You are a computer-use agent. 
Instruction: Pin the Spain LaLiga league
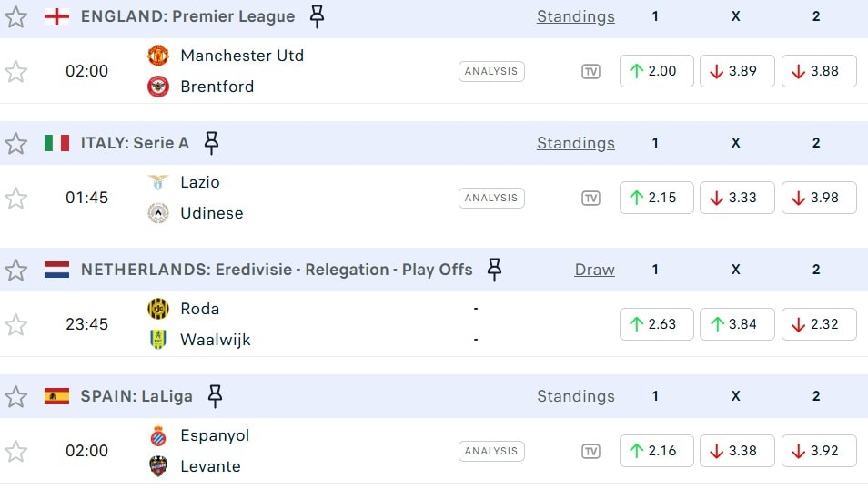[x=215, y=395]
